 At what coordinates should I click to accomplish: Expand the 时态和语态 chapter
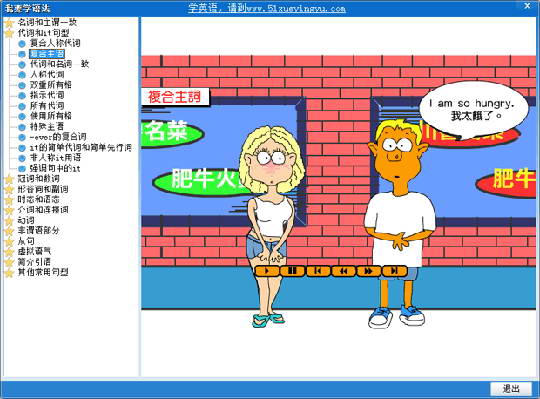coord(38,200)
